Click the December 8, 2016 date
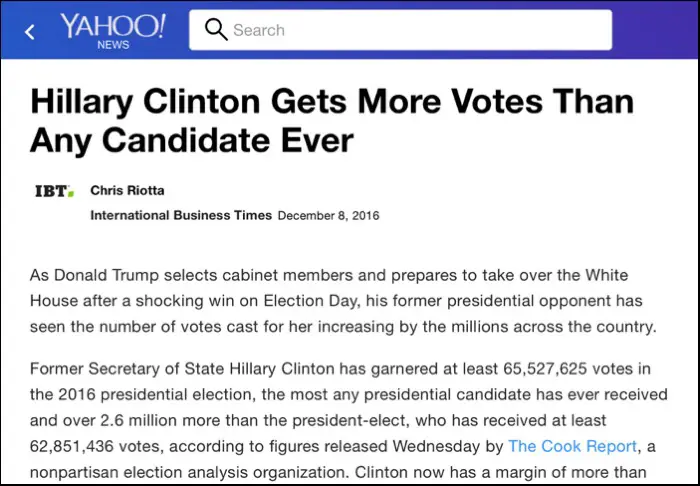Screen dimensions: 700x486 (x=329, y=216)
